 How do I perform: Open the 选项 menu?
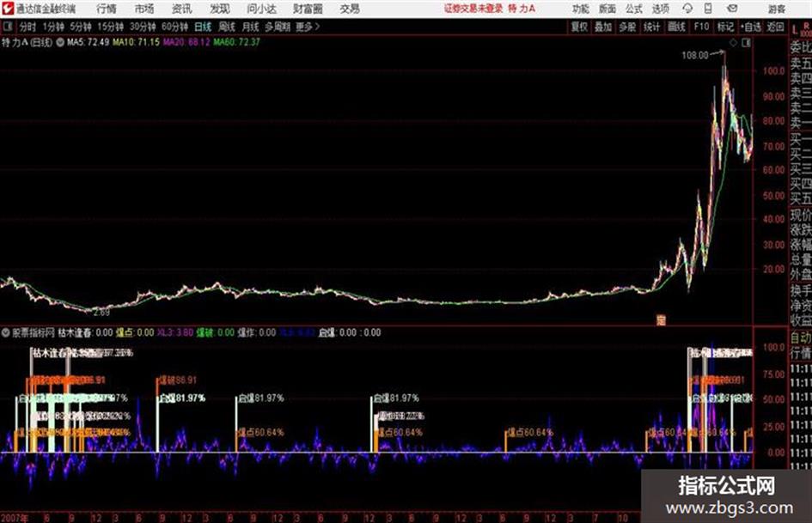(x=660, y=9)
